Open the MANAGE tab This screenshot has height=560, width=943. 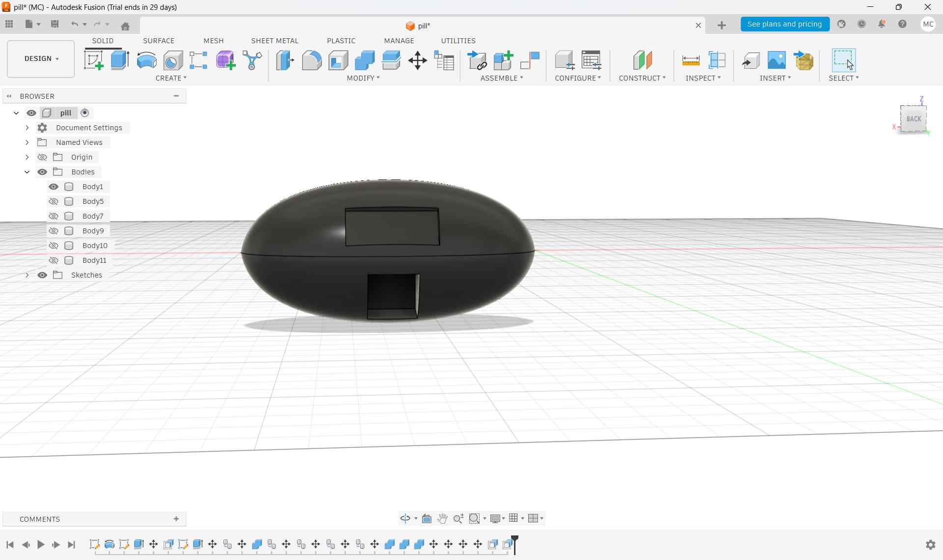(399, 41)
